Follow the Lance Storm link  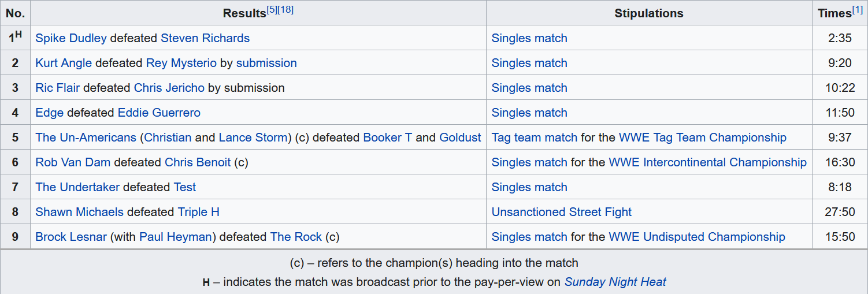pos(253,137)
